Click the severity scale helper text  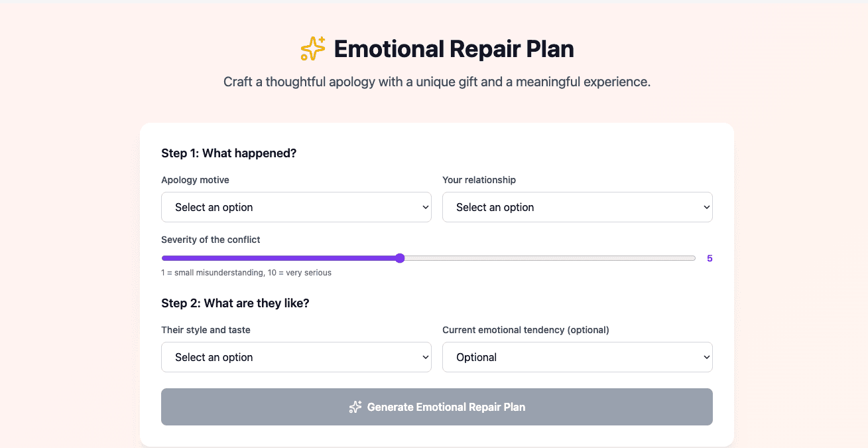tap(246, 272)
